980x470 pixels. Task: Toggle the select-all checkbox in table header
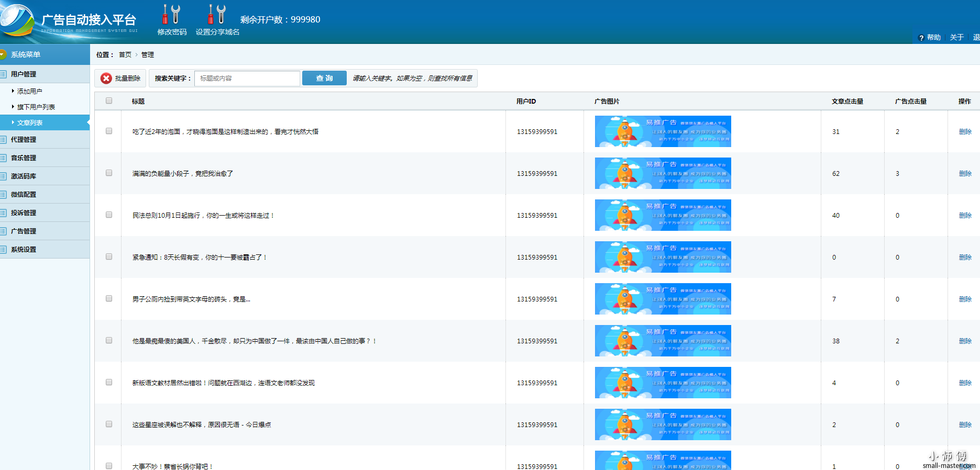(109, 100)
